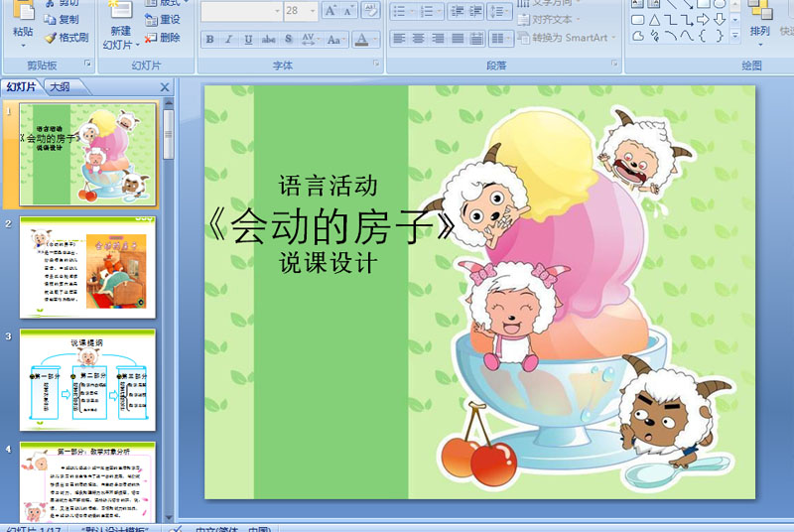This screenshot has height=532, width=794.
Task: Click Reset (重设) slide button
Action: tap(163, 19)
